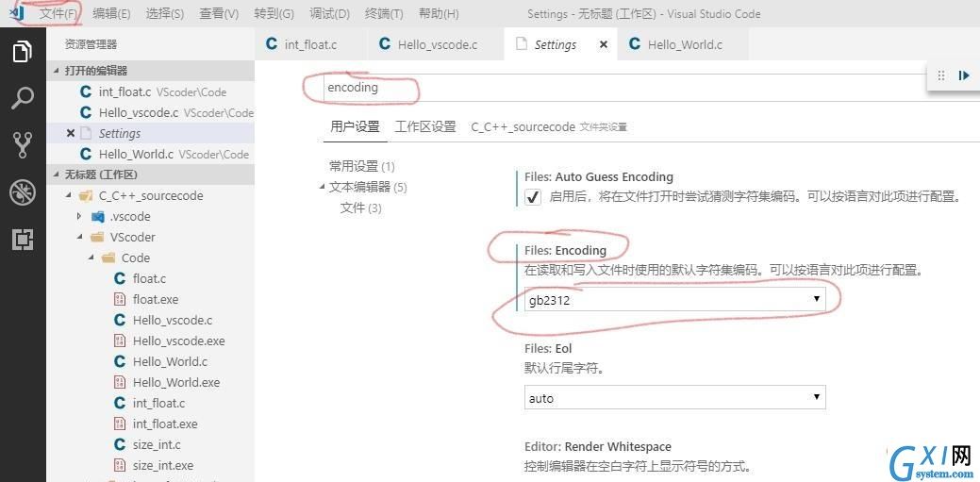Click the VS Code logo in title bar
This screenshot has height=482, width=980.
(x=16, y=13)
